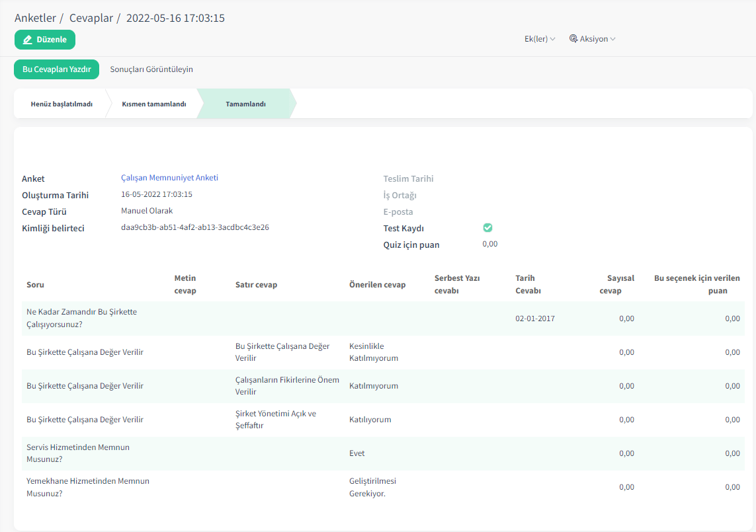
Task: Click the Geliştirilmesi Gerekiyor. answer cell
Action: click(372, 487)
